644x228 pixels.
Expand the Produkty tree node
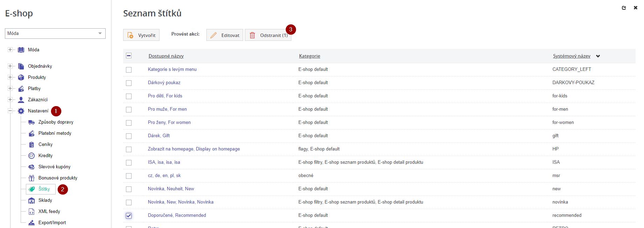click(x=10, y=78)
